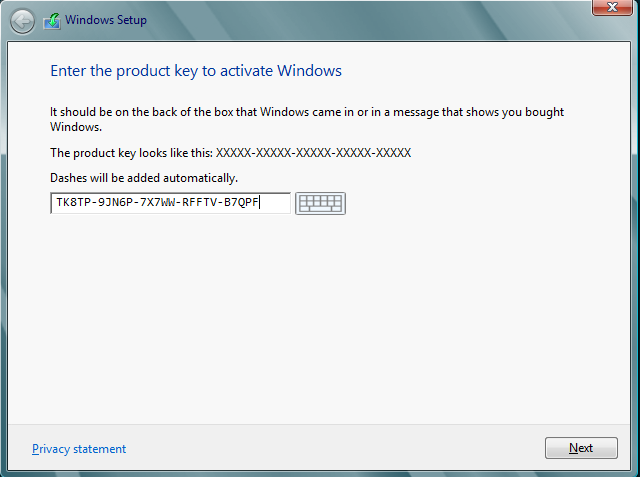The height and width of the screenshot is (477, 640).
Task: Close the Windows Setup window
Action: [x=612, y=7]
